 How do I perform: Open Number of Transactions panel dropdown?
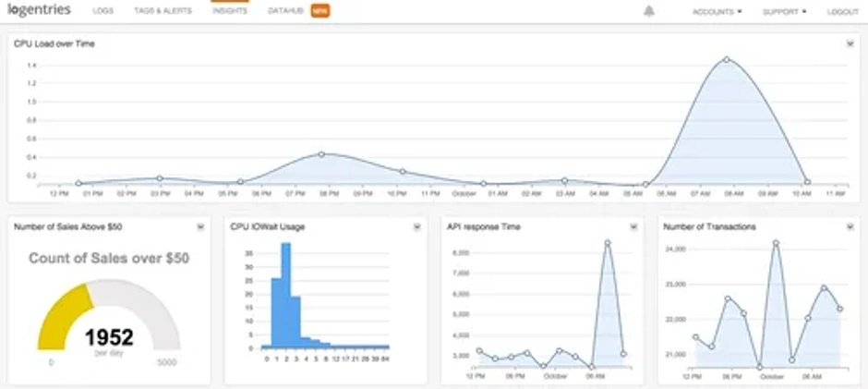click(x=850, y=226)
